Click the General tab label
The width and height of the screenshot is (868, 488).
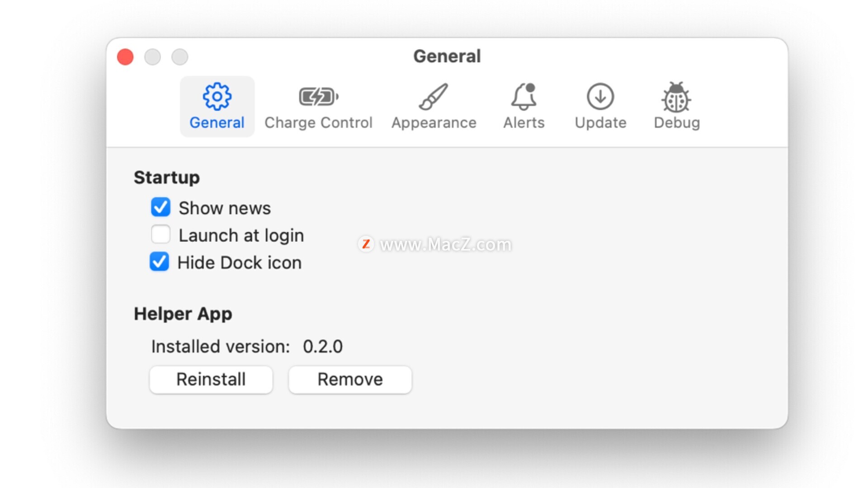[217, 123]
